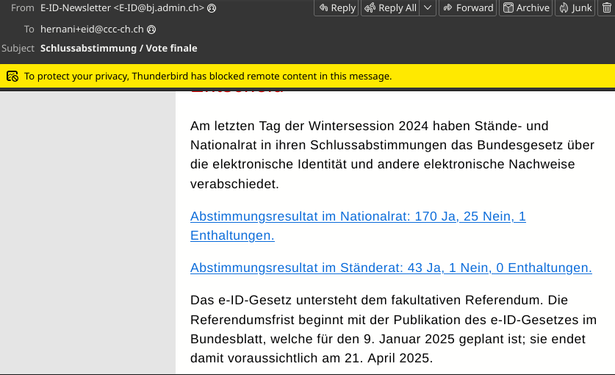
Task: Click paragraph starting 'Das e-ID-Gesetz untersteht'
Action: [393, 329]
